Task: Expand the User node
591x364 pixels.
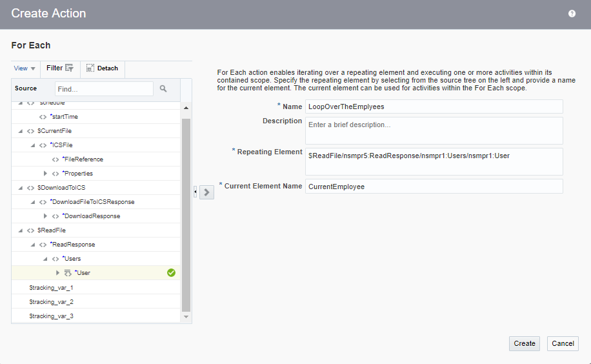Action: pos(57,273)
